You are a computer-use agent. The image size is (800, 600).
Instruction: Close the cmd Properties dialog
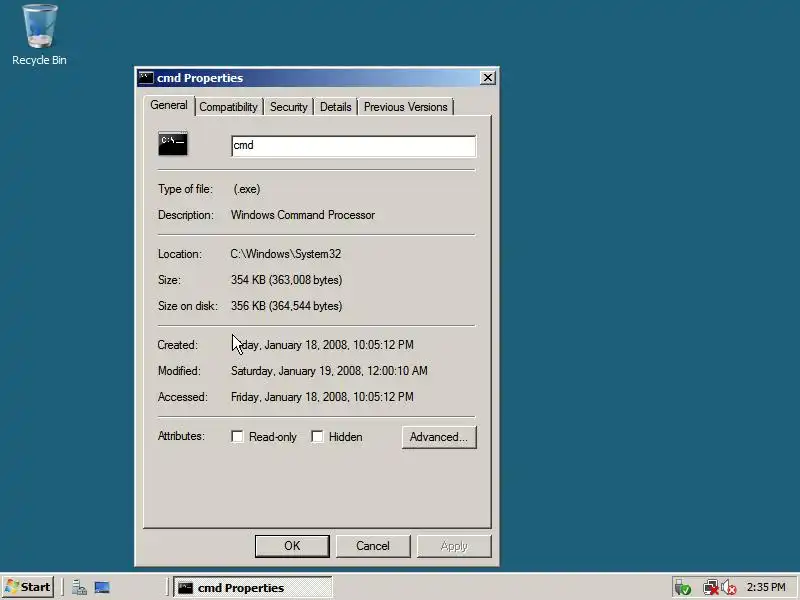[x=488, y=78]
